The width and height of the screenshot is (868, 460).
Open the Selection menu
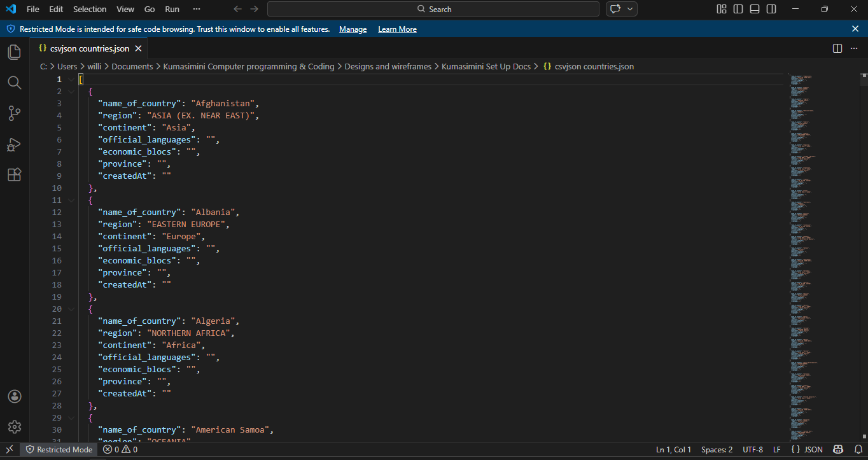[90, 9]
